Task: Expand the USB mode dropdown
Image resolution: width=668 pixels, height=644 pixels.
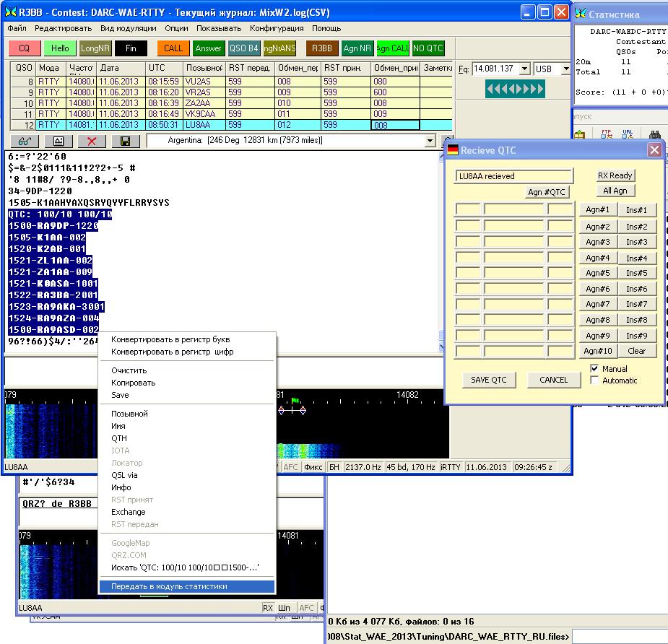Action: pyautogui.click(x=565, y=69)
